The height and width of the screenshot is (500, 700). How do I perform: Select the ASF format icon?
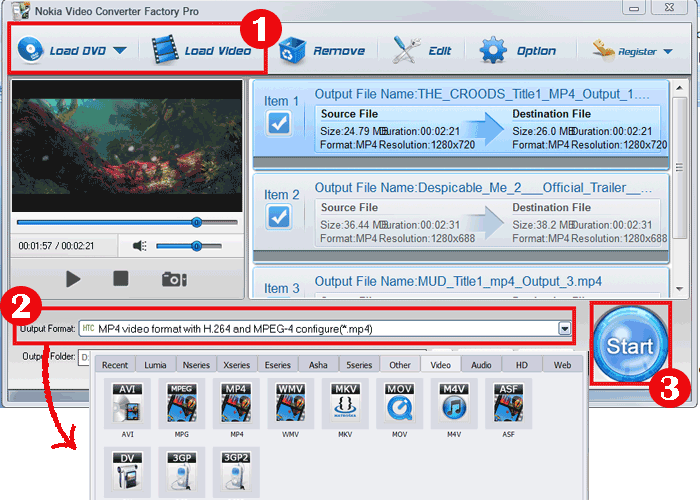pyautogui.click(x=508, y=404)
